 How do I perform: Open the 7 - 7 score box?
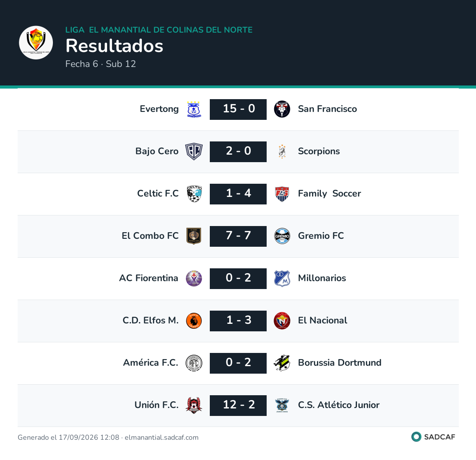(238, 236)
